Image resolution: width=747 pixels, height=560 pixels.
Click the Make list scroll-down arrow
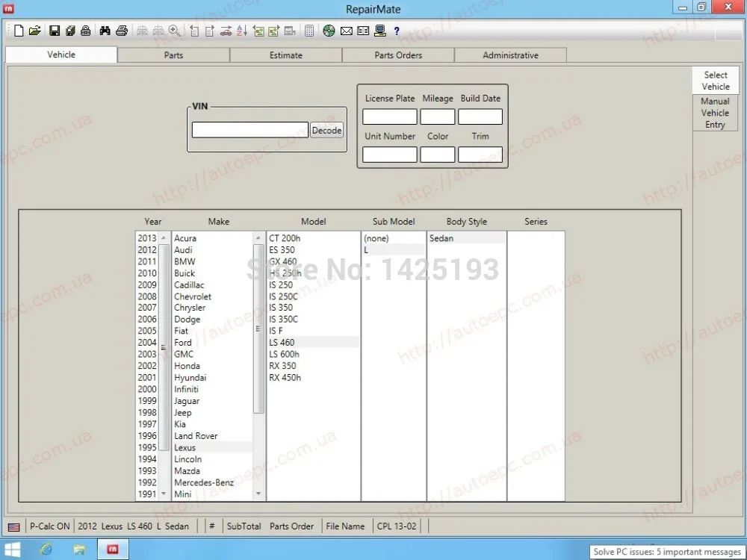click(x=258, y=494)
